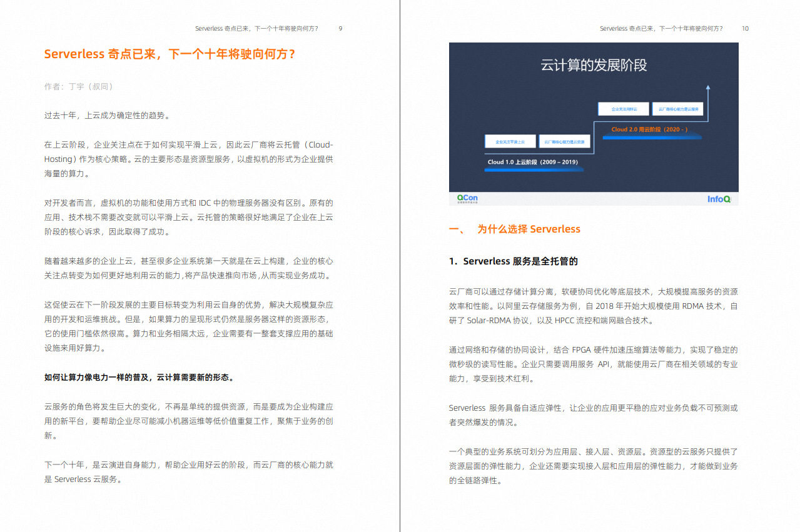Click the line 者突然爆发的情况。
Image resolution: width=800 pixels, height=532 pixels.
click(483, 423)
